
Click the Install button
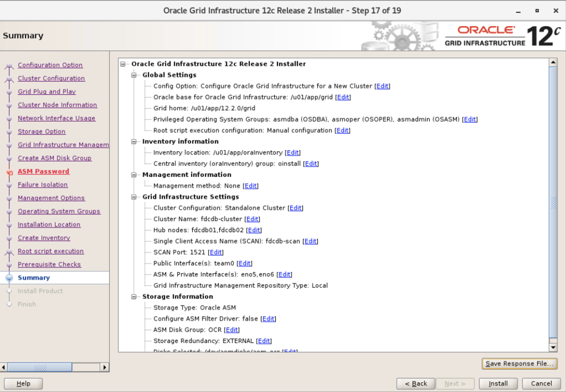[x=498, y=383]
